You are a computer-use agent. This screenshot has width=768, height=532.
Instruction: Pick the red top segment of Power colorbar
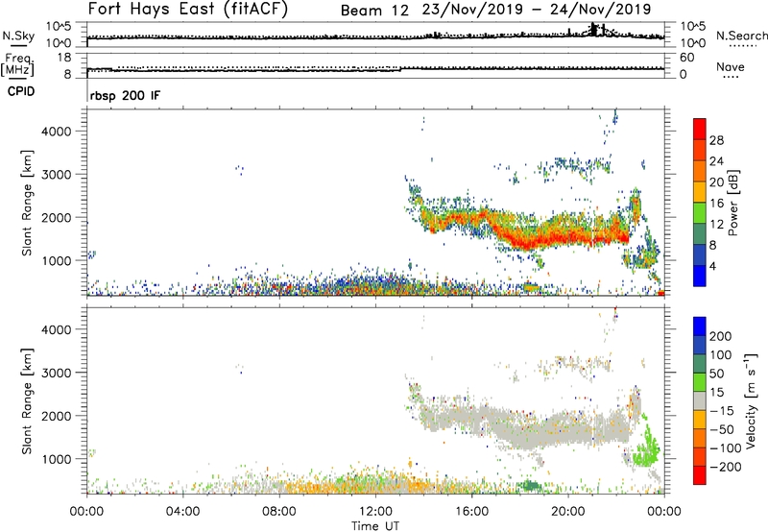(700, 129)
